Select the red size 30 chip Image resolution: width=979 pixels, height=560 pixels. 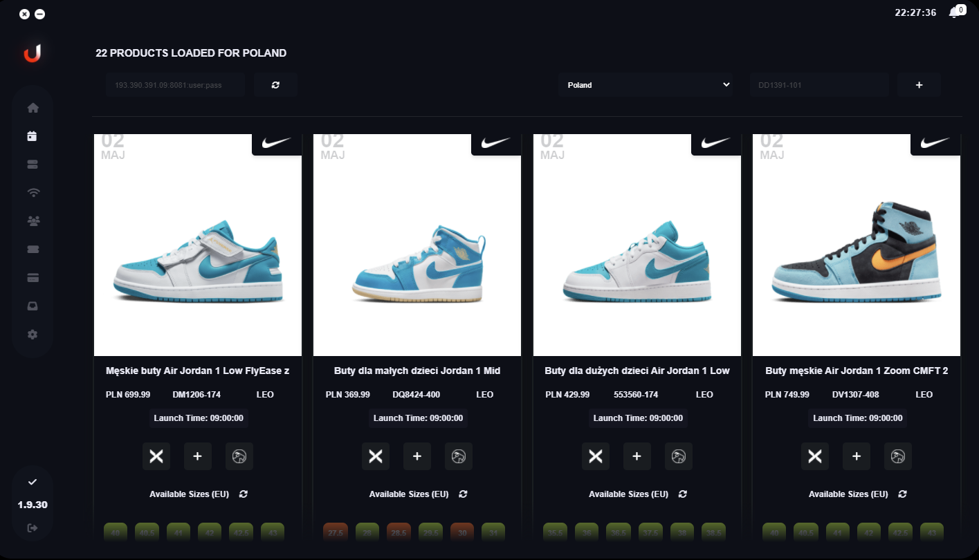click(462, 532)
